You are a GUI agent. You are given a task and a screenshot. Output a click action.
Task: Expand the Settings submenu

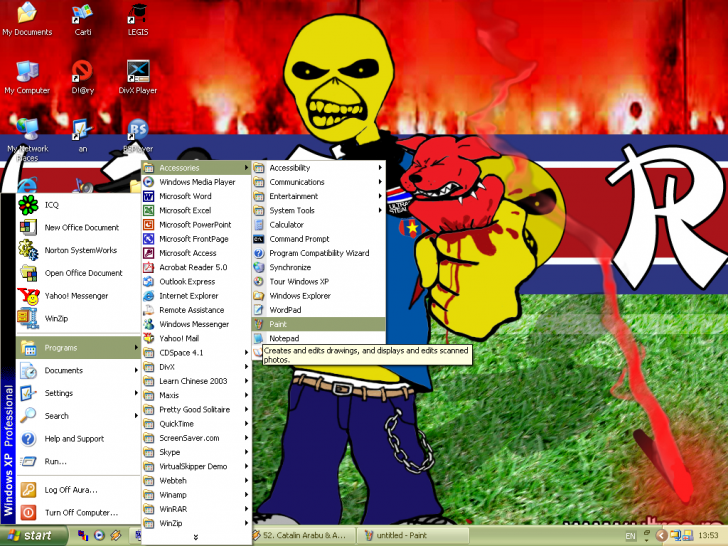pyautogui.click(x=78, y=393)
